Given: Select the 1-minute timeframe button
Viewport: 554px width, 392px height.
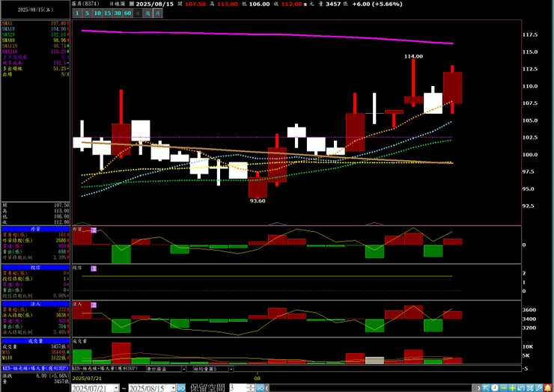Looking at the screenshot, I should pos(77,13).
